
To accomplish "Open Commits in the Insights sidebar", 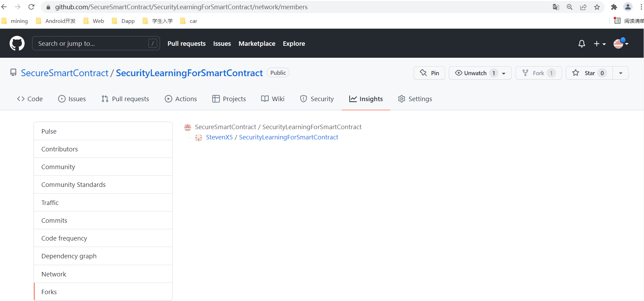I will [x=103, y=220].
